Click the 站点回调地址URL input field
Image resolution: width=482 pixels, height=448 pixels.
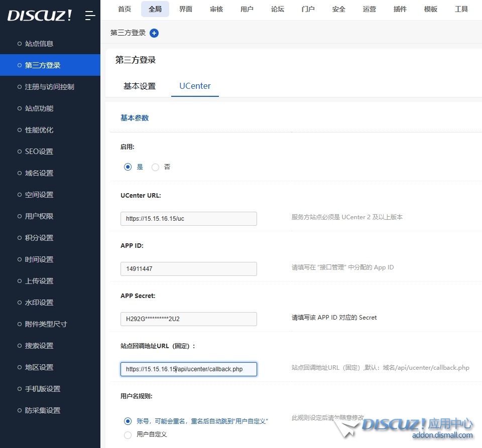click(x=188, y=369)
